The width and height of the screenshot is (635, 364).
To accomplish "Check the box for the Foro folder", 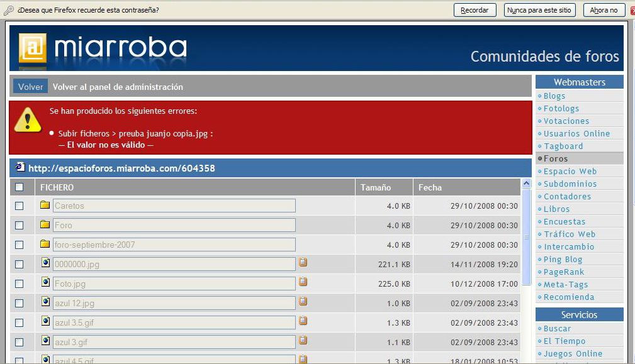I will point(19,225).
